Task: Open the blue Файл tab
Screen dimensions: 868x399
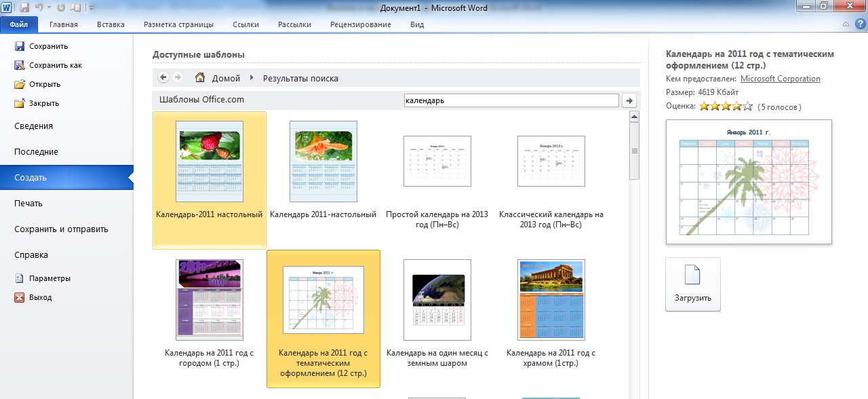Action: click(x=19, y=24)
